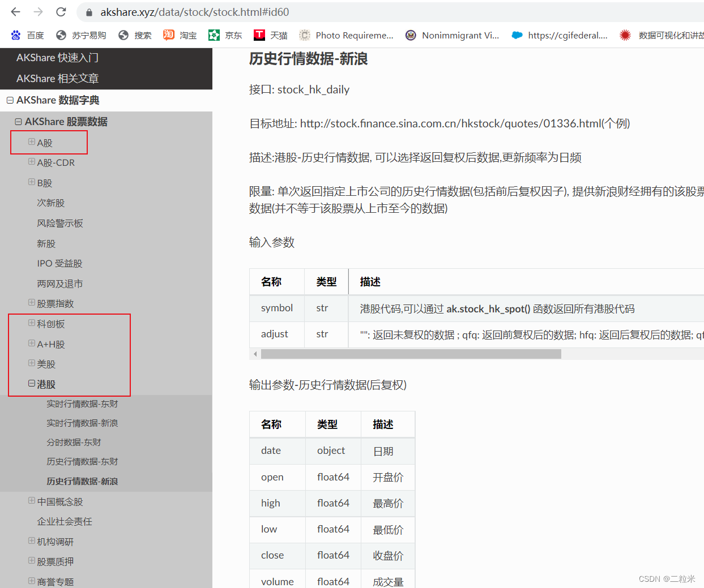This screenshot has width=704, height=588.
Task: Click the 天猫 bookmark icon
Action: click(260, 35)
